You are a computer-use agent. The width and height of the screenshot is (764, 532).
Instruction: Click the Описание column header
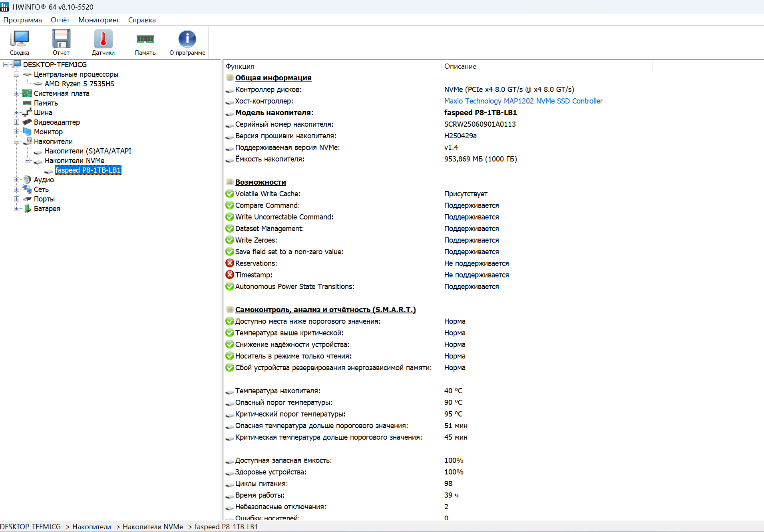547,66
